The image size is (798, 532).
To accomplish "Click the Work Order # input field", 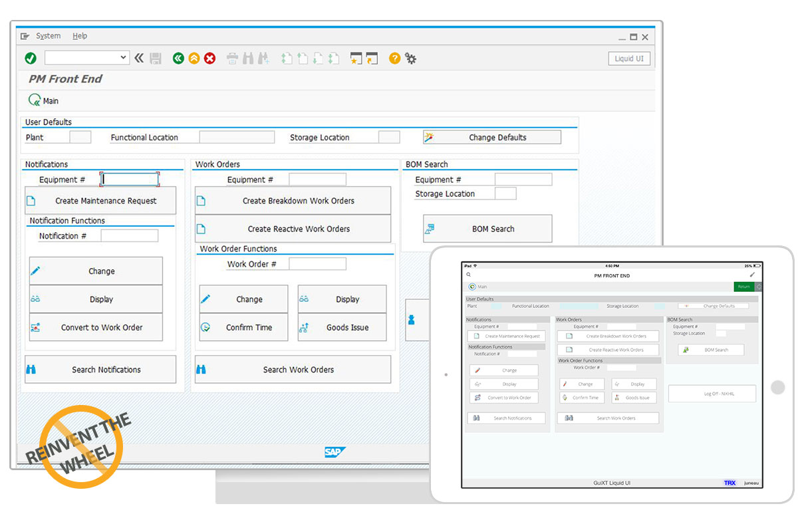I will [x=317, y=264].
